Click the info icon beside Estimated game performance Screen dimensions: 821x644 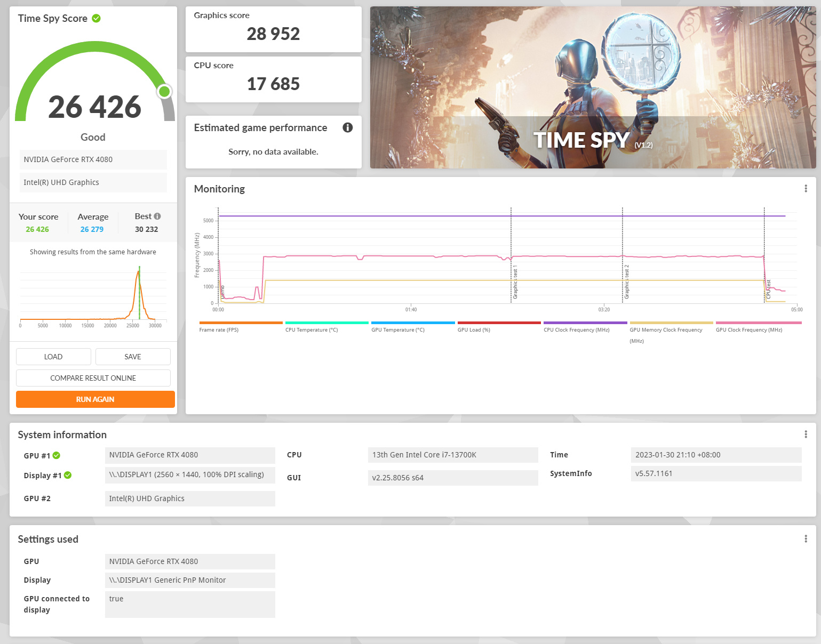point(348,127)
